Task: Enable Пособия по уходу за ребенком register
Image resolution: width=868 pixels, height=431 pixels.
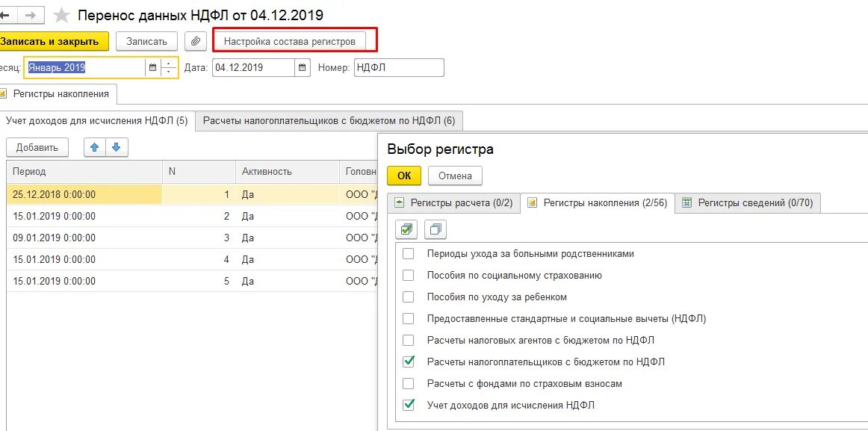Action: click(x=409, y=297)
